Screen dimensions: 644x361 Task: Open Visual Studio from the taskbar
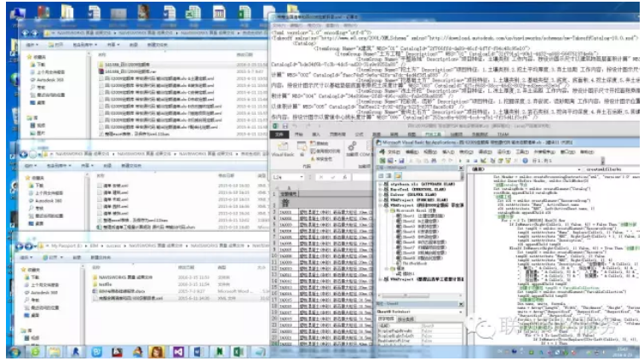(179, 352)
